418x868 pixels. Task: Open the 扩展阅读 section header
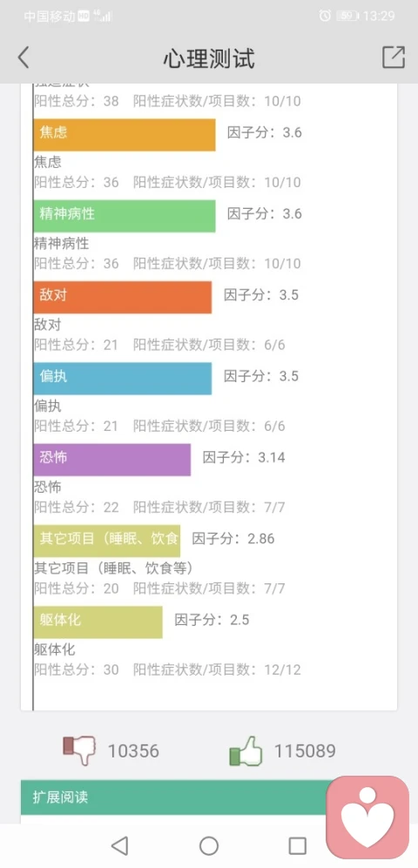tap(174, 797)
